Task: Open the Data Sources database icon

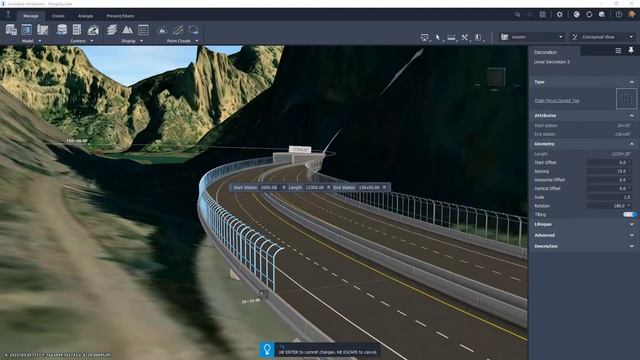Action: 62,30
